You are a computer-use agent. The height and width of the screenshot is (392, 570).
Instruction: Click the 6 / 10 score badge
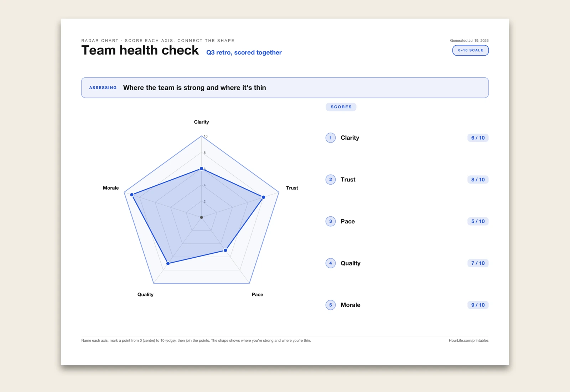tap(478, 138)
